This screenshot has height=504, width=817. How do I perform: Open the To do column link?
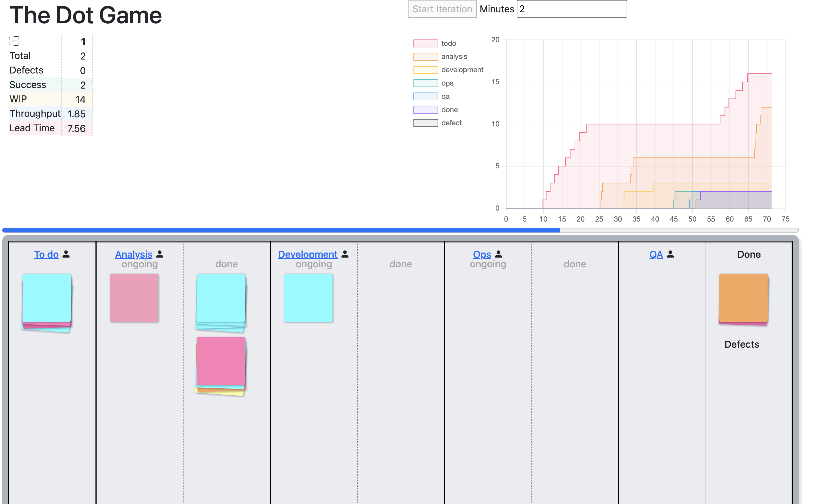tap(46, 254)
